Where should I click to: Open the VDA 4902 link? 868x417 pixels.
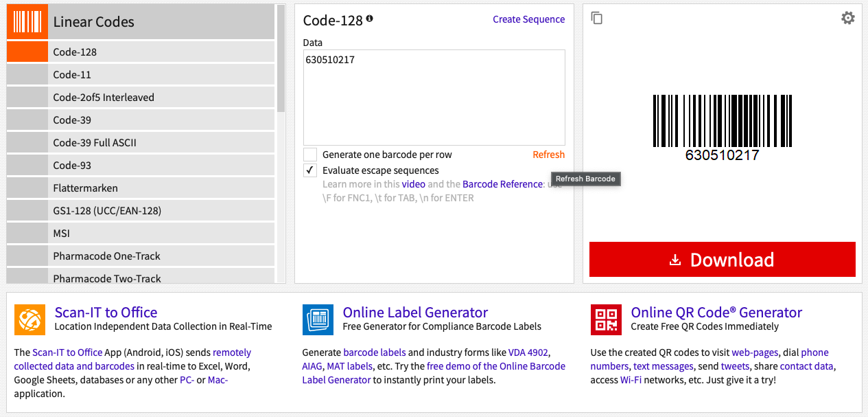tap(528, 352)
